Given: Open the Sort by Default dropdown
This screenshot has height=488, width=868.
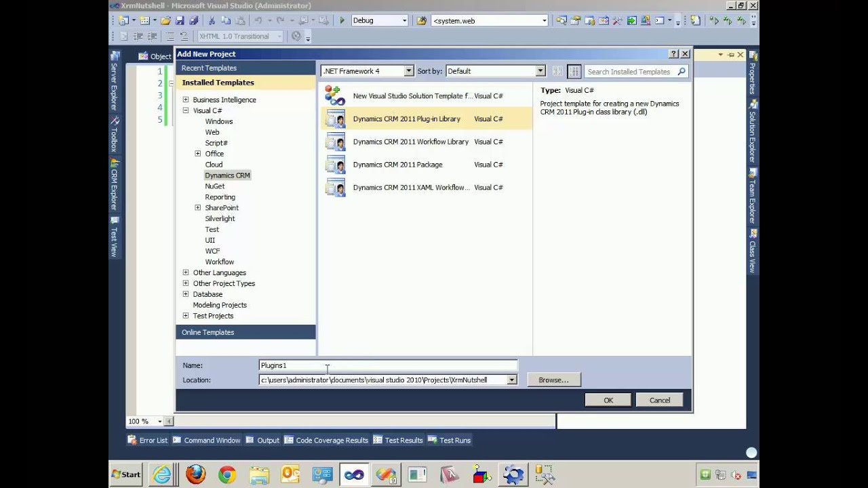Looking at the screenshot, I should pos(540,71).
